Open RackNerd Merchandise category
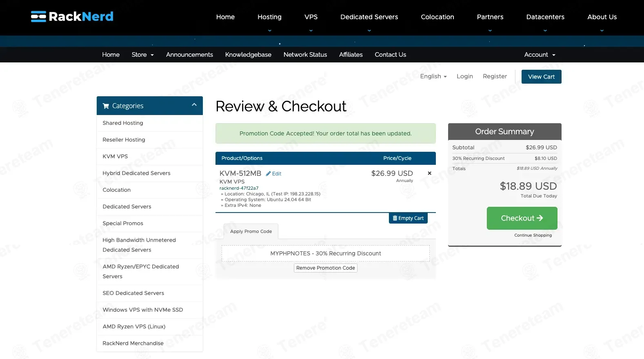Viewport: 644px width, 359px height. (150, 343)
